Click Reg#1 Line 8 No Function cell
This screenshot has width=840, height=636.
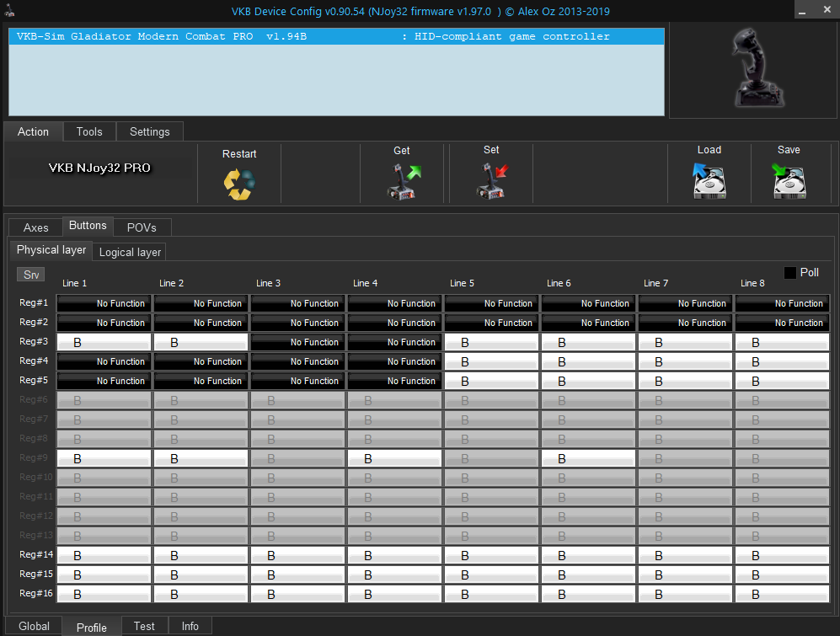[x=782, y=303]
